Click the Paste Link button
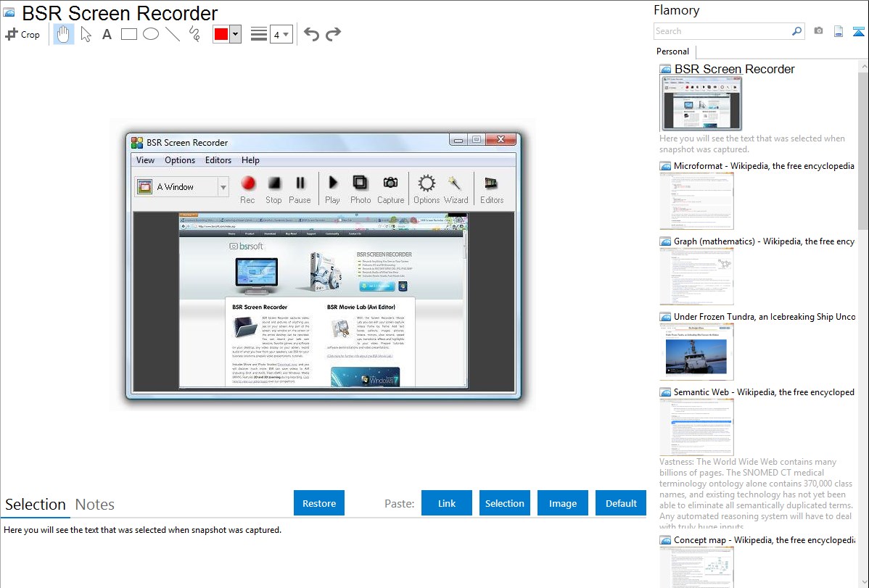Screen dimensions: 869x588 coord(447,503)
